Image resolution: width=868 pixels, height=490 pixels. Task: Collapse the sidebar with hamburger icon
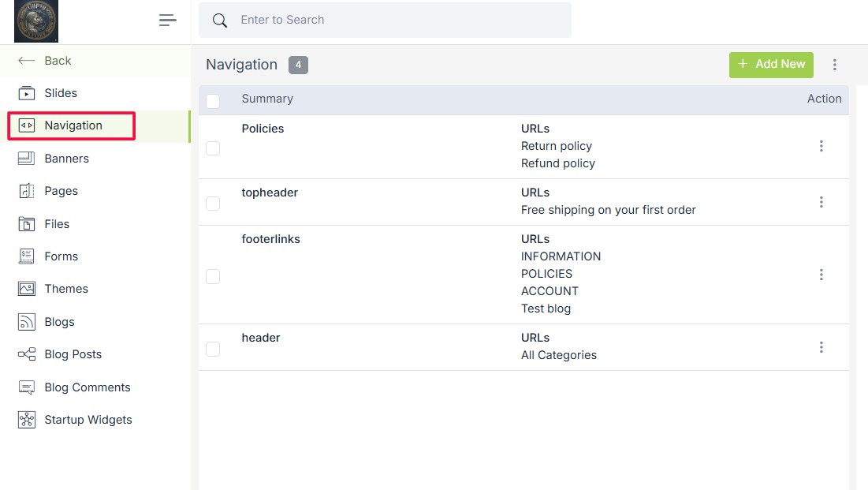coord(167,21)
